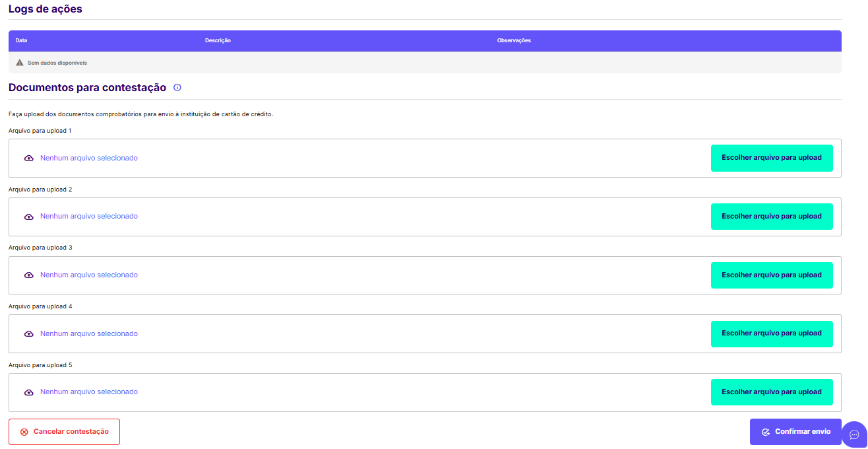Screen dimensions: 868x449
Task: Click 'Nenhum arquivo selecionado' in upload 4
Action: 89,334
